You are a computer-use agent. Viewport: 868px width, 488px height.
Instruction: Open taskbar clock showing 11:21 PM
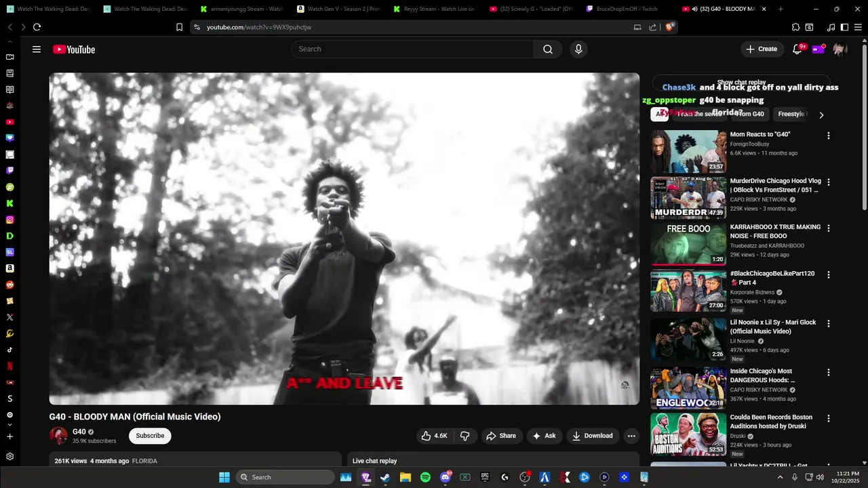pyautogui.click(x=847, y=477)
